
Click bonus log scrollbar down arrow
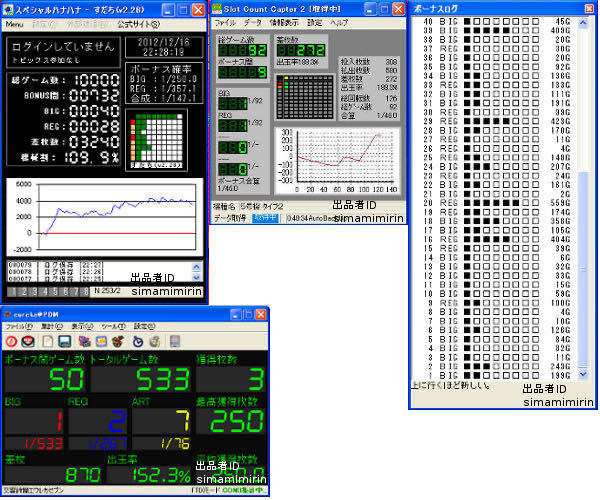(583, 374)
